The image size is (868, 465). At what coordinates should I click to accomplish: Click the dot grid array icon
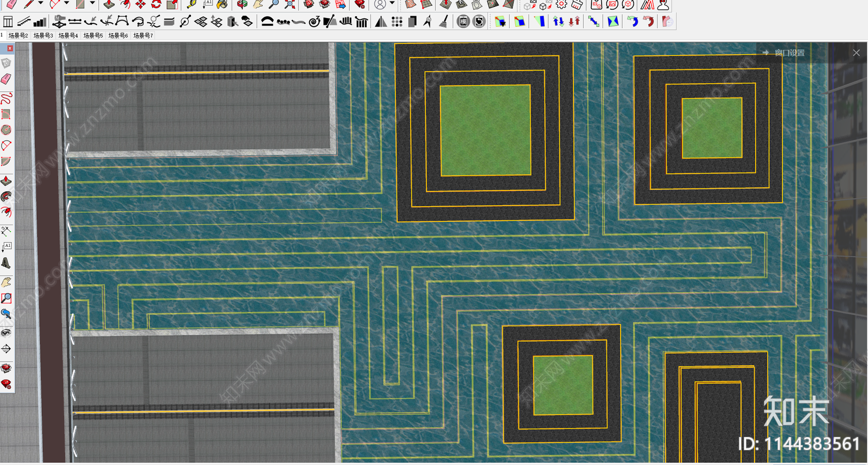(397, 22)
